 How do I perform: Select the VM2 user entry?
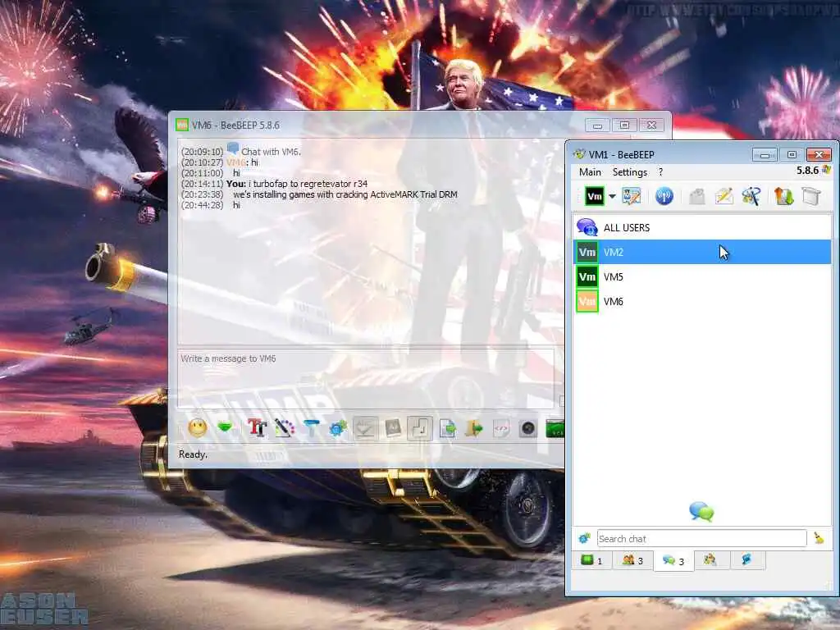tap(702, 253)
